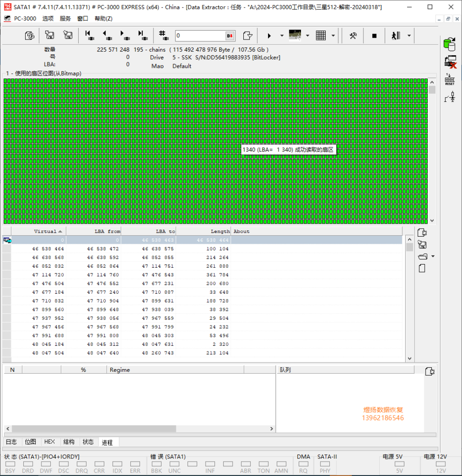Click horizontal scrollbar right arrow in process panel
Screen dimensions: 462x476
click(272, 429)
